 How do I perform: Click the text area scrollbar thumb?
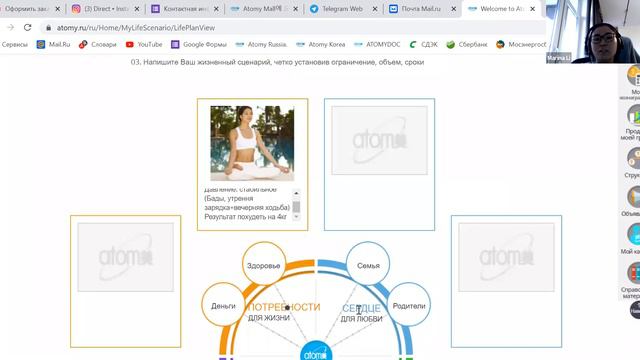click(x=296, y=206)
